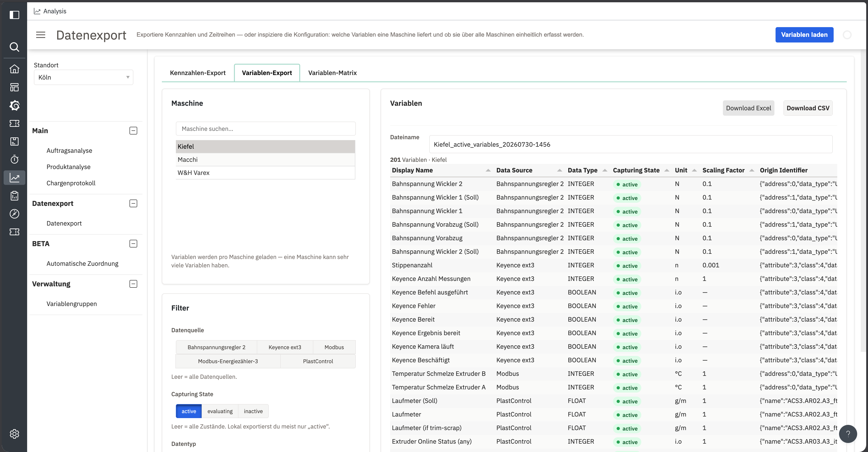Sort by Data Source arrow
The width and height of the screenshot is (868, 452).
[x=559, y=170]
